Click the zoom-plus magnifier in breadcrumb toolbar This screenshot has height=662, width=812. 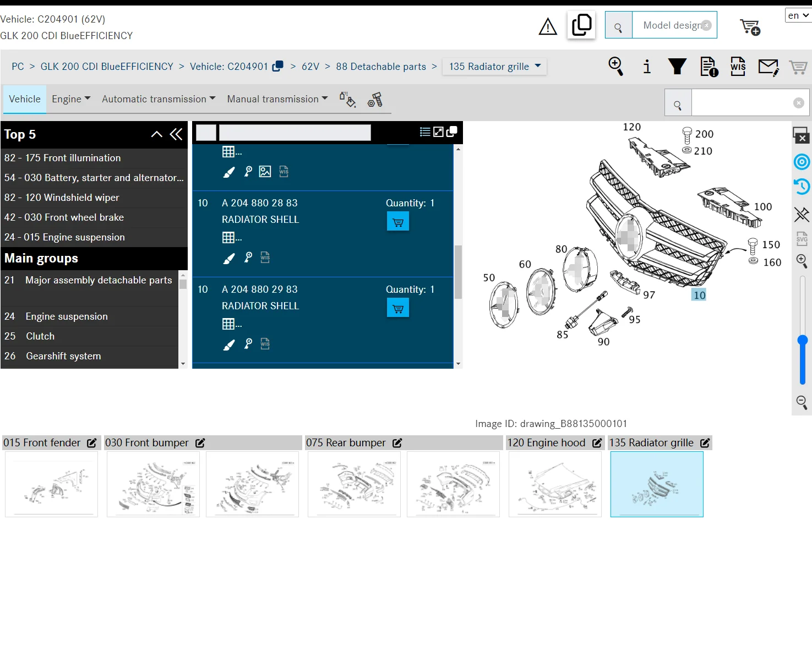point(615,67)
